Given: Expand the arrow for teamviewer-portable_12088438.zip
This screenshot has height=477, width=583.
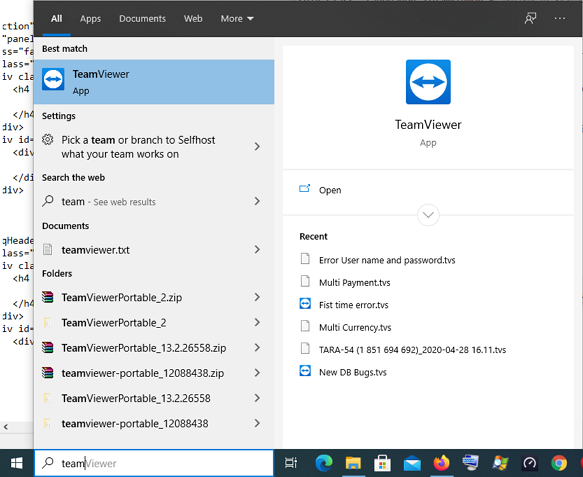Looking at the screenshot, I should pos(257,373).
